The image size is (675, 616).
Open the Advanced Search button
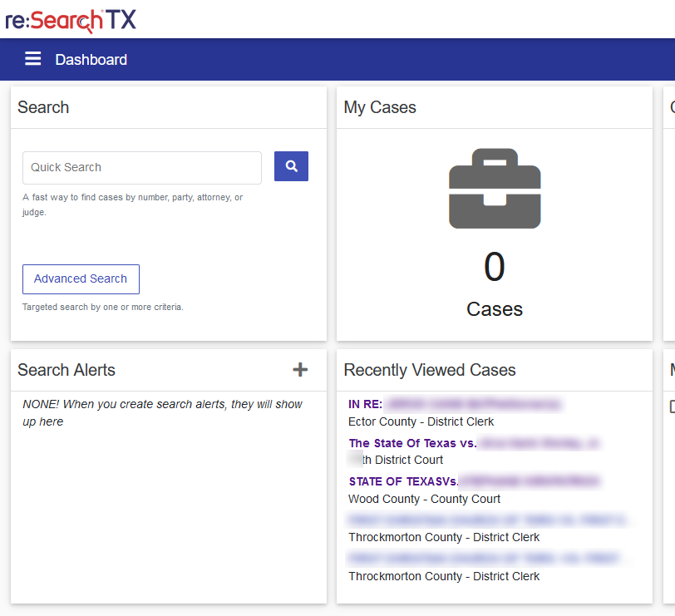[81, 279]
